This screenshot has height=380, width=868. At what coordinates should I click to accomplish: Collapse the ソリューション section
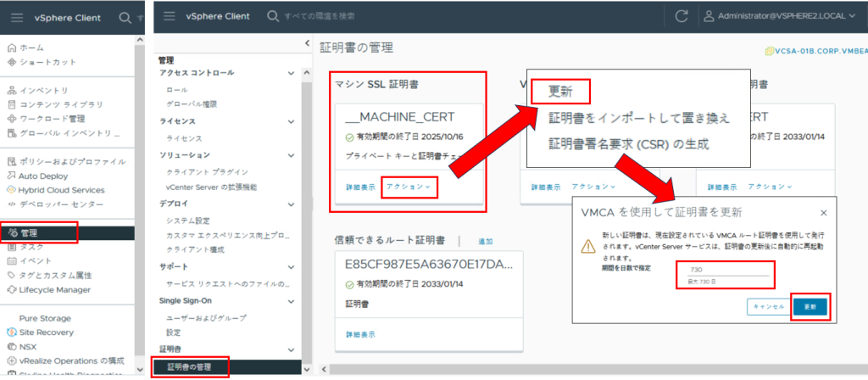pyautogui.click(x=292, y=156)
